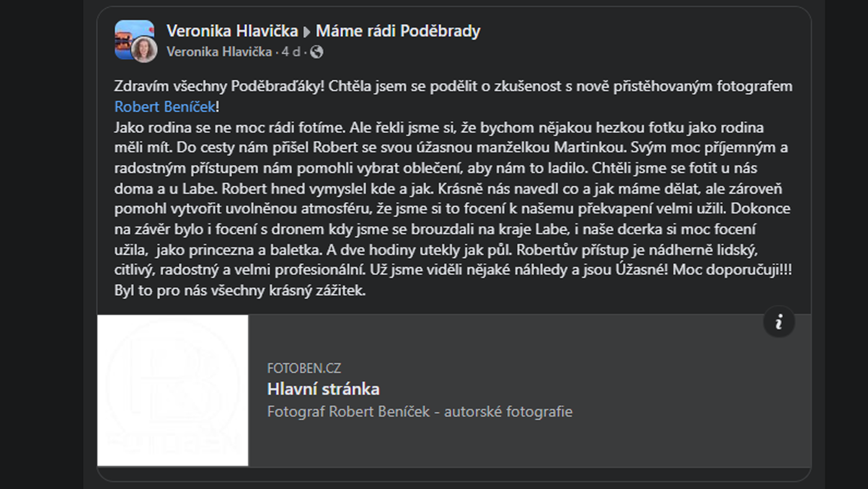This screenshot has height=489, width=868.
Task: Open Veronika Hlavička's round profile picture
Action: click(x=144, y=50)
